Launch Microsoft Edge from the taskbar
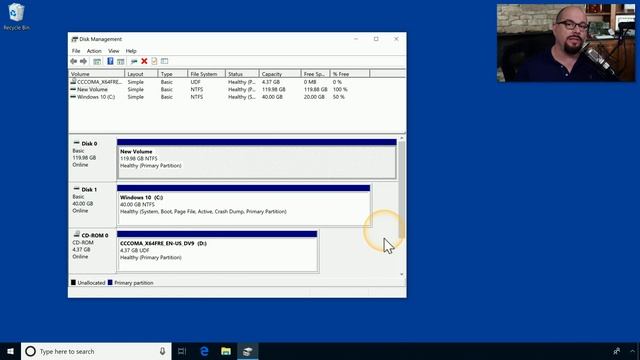 tap(204, 351)
